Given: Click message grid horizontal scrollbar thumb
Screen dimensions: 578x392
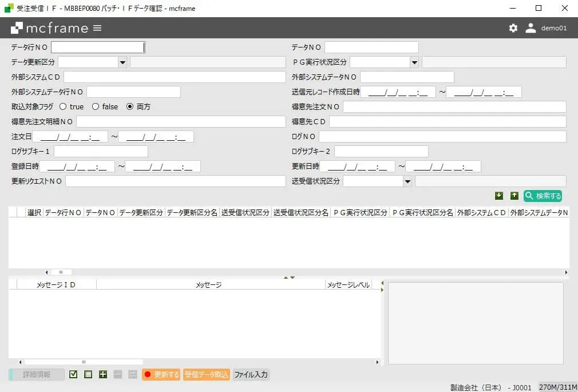Looking at the screenshot, I should tap(84, 362).
